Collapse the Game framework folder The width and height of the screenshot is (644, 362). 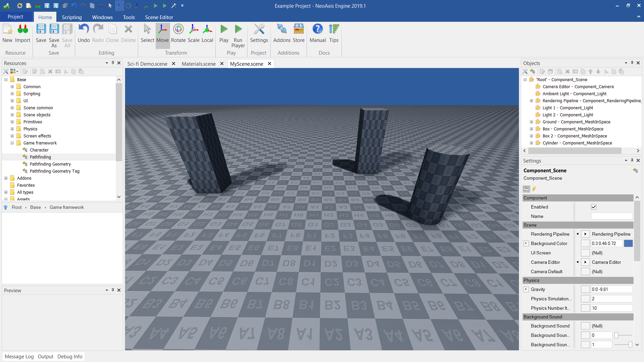tap(12, 143)
